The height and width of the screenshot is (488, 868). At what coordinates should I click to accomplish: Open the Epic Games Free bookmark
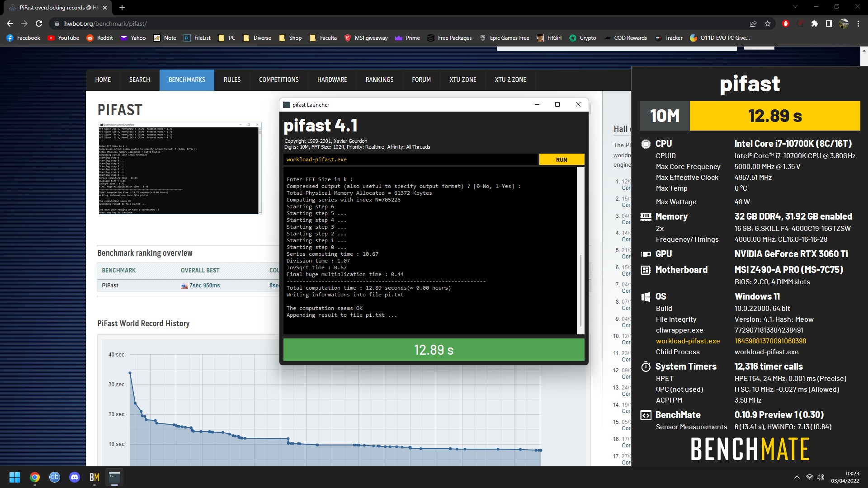(x=505, y=38)
